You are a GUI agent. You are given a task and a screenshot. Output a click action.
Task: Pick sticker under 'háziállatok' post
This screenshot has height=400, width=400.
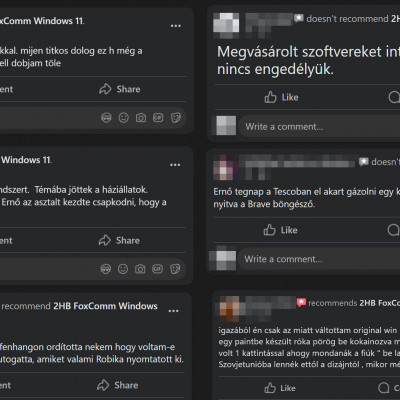tap(175, 269)
